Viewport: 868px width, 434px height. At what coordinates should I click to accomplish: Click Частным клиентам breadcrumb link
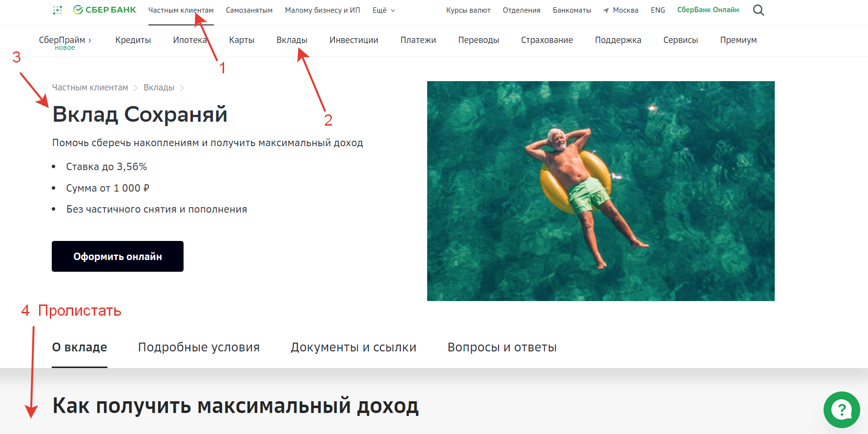tap(90, 87)
